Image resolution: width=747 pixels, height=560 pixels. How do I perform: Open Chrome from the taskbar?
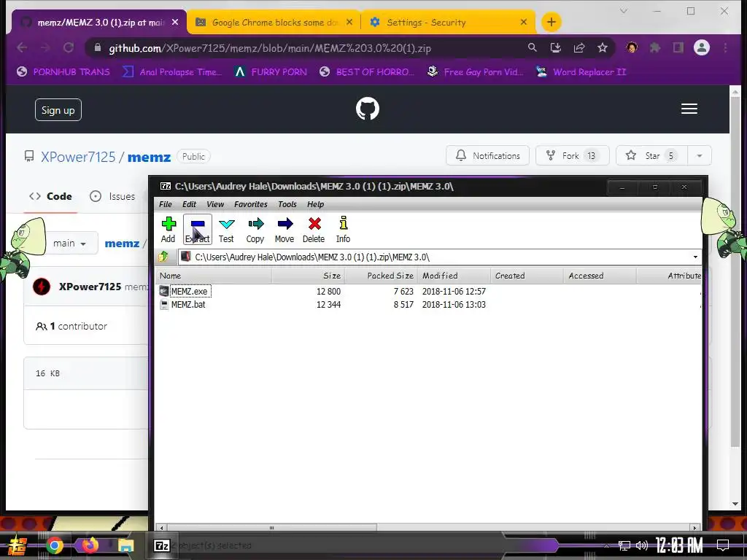pos(54,545)
